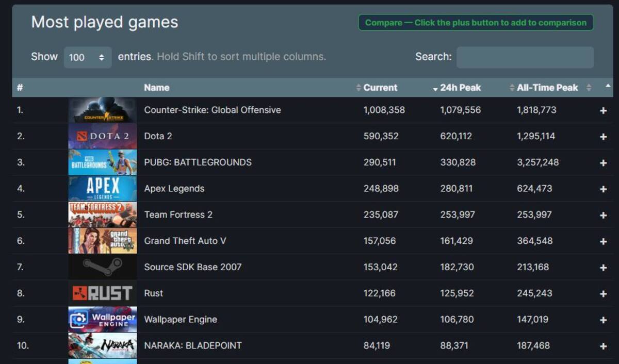The height and width of the screenshot is (364, 619).
Task: Click Rust current players 122,166
Action: 380,293
